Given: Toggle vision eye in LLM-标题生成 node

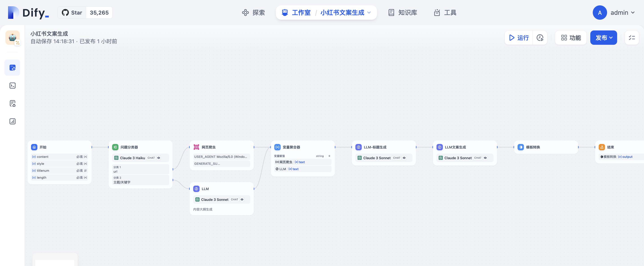Looking at the screenshot, I should pos(404,158).
